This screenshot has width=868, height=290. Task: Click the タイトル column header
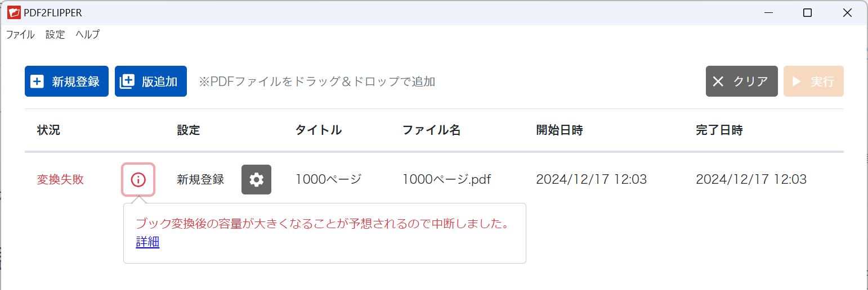pyautogui.click(x=318, y=130)
